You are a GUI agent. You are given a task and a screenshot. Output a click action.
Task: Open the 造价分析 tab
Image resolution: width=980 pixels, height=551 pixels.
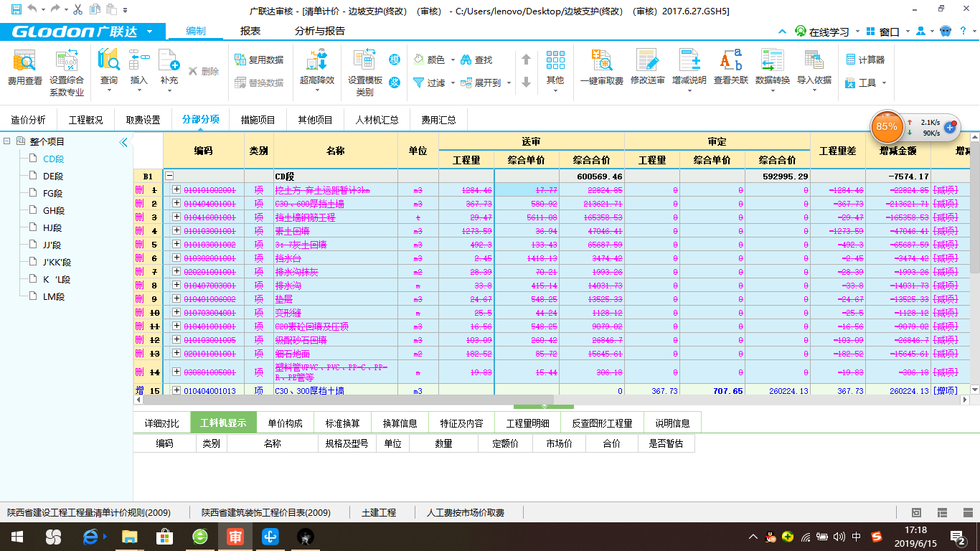click(x=29, y=120)
